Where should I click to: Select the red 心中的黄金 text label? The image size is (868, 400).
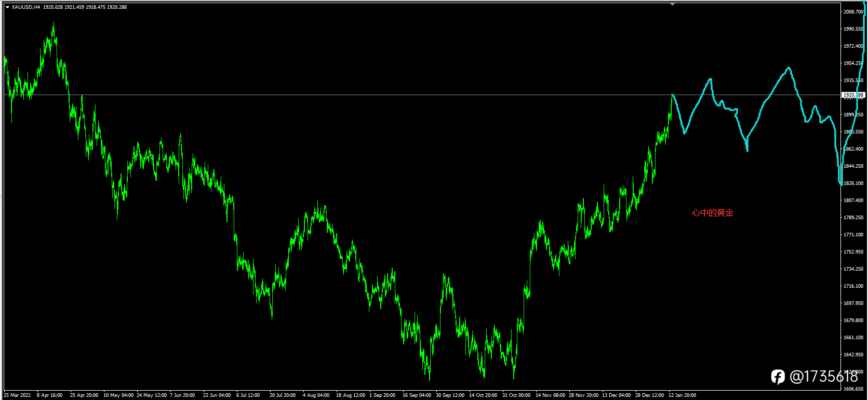point(712,212)
